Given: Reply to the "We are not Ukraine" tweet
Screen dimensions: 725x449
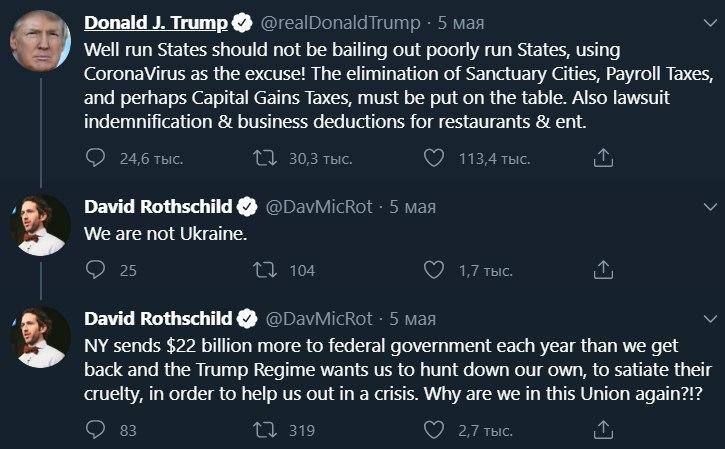Looking at the screenshot, I should [x=96, y=270].
